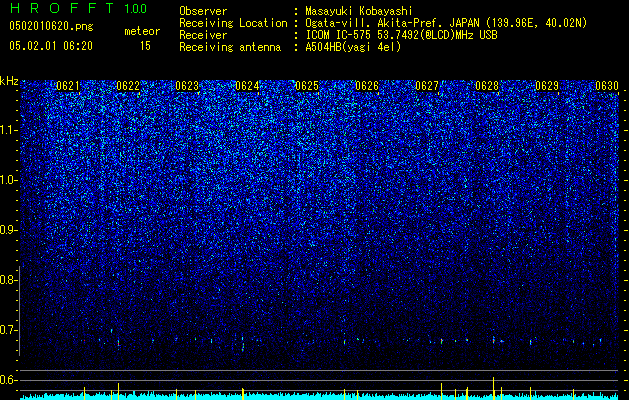Click the 'Receiver' field label

[203, 35]
